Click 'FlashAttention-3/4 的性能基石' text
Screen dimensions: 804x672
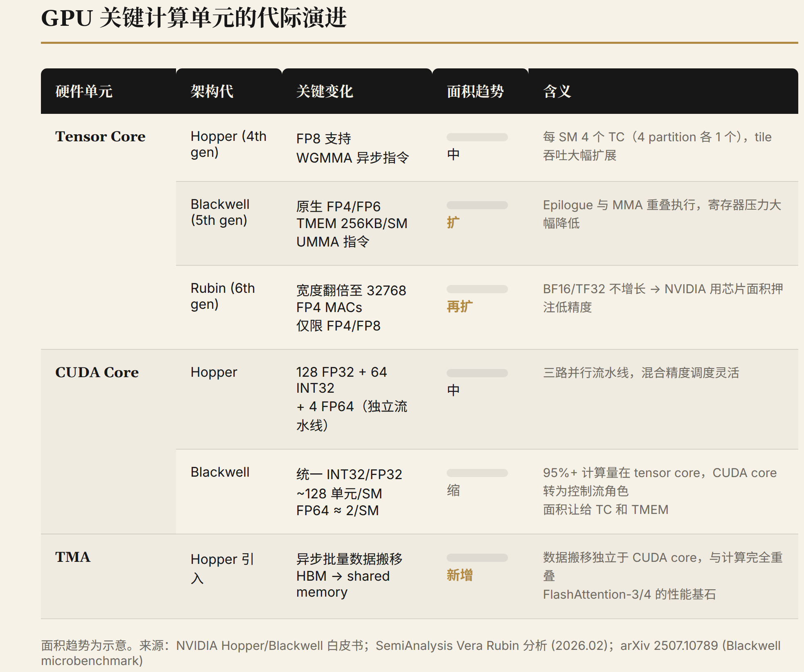click(630, 594)
